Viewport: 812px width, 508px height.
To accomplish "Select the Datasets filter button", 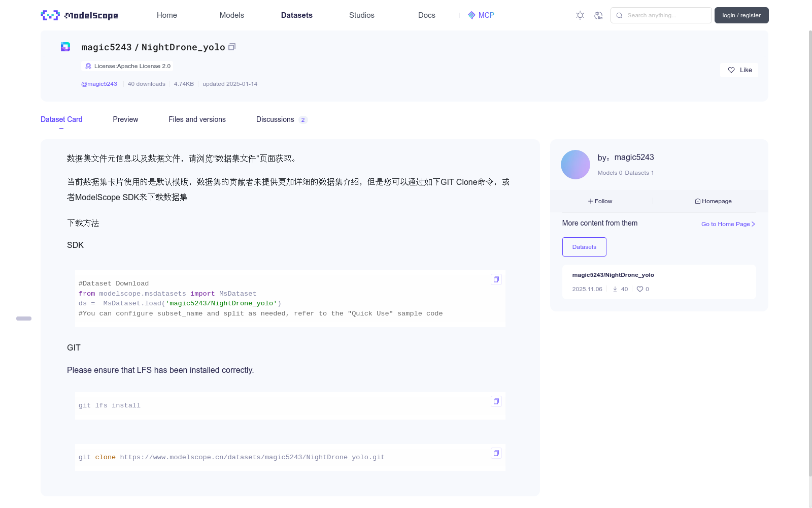I will tap(584, 247).
